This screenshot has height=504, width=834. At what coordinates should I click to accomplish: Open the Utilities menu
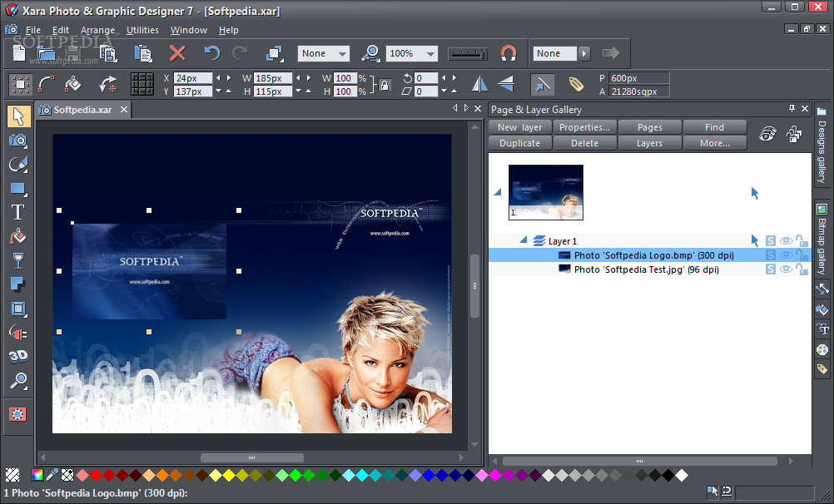[142, 30]
